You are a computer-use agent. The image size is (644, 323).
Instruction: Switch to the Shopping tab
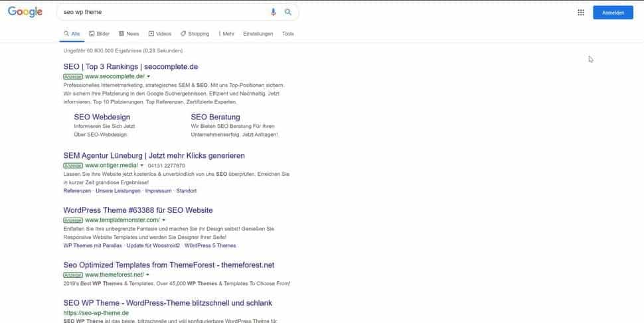(x=195, y=34)
